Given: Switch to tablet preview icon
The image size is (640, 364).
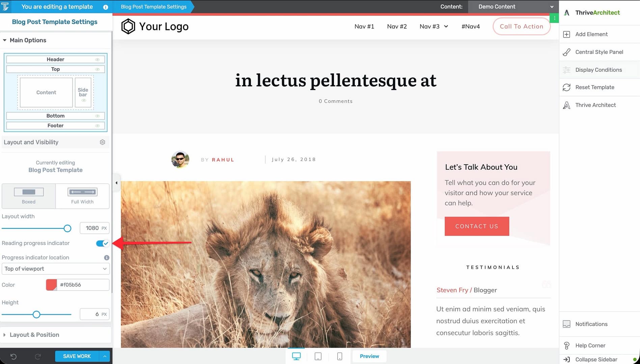Looking at the screenshot, I should click(318, 356).
